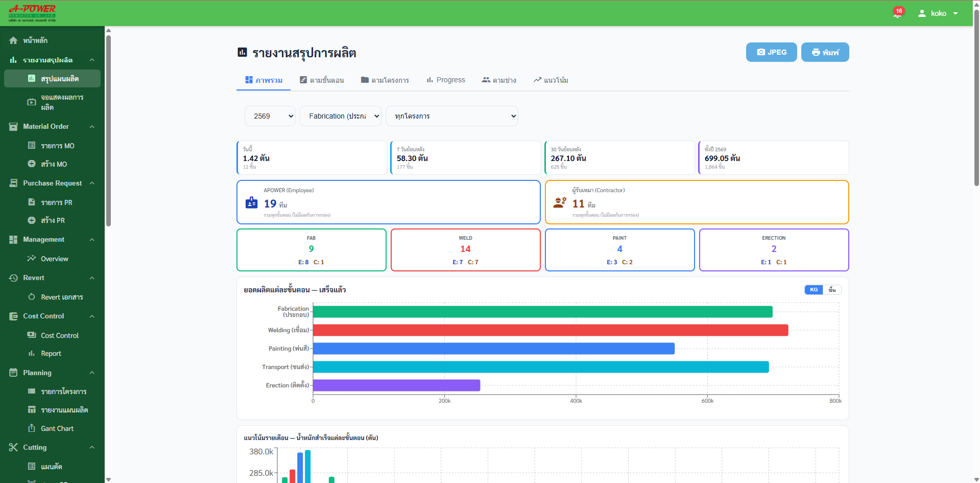980x483 pixels.
Task: Collapse the รายงานสรุปผลิต sidebar group chevron
Action: click(x=92, y=60)
